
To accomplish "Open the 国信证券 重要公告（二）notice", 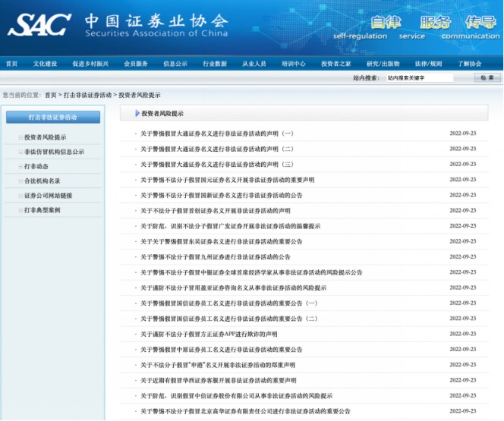I will [x=229, y=319].
